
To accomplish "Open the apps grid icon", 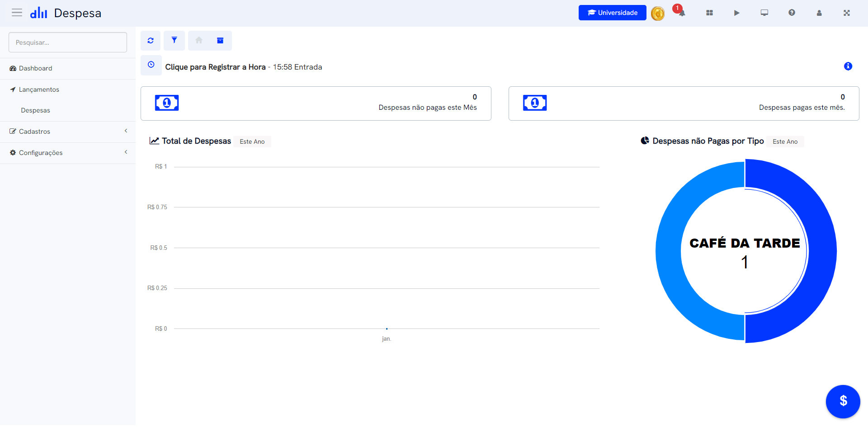I will pyautogui.click(x=709, y=13).
